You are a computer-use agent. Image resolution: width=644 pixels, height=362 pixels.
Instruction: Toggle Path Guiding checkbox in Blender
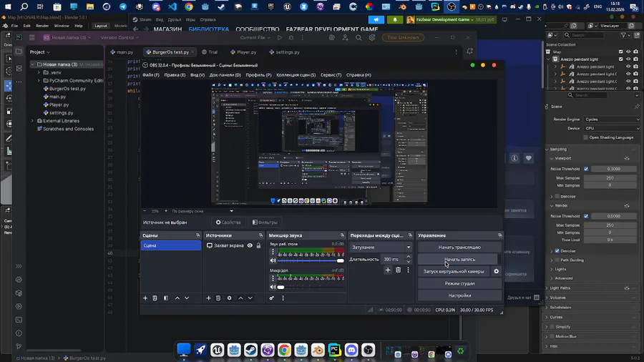point(557,260)
